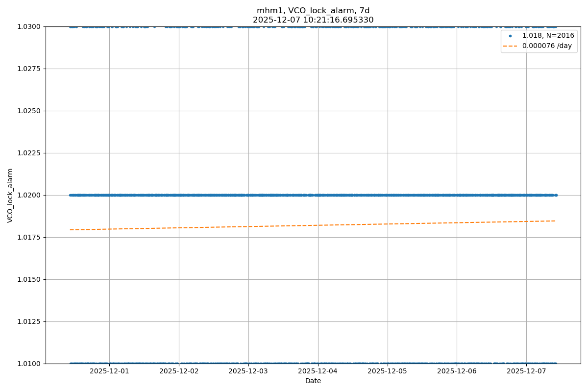Click the vertical "VCO_lock_alarm" y-axis label
Screen dimensions: 588x392
click(10, 195)
